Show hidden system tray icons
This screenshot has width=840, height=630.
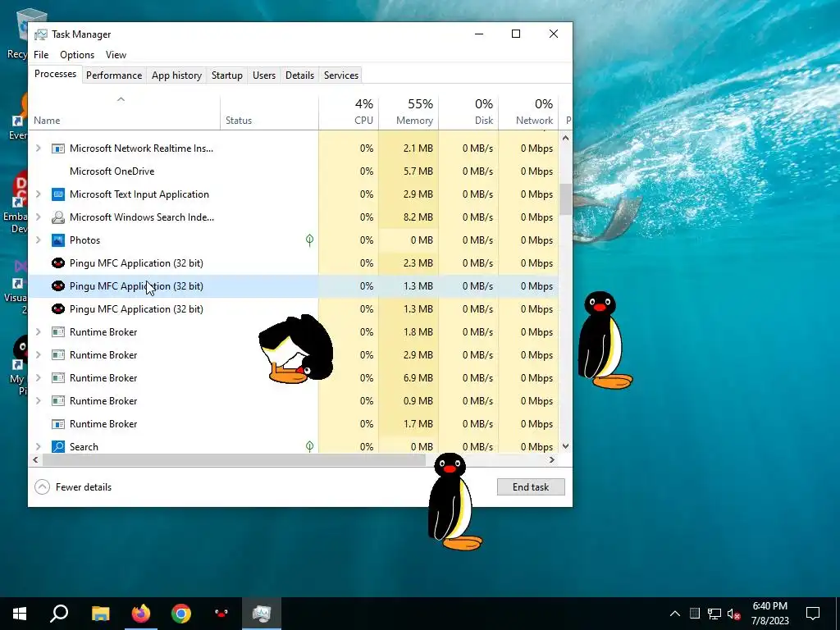tap(675, 614)
